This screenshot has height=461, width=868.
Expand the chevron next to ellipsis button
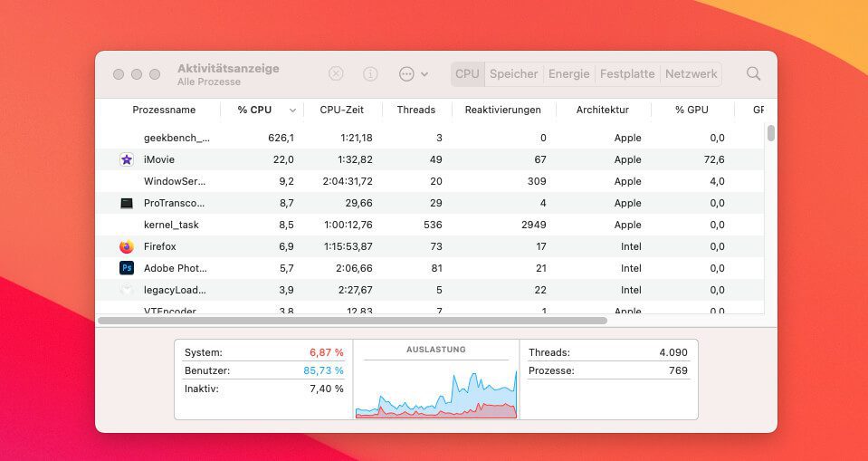424,74
